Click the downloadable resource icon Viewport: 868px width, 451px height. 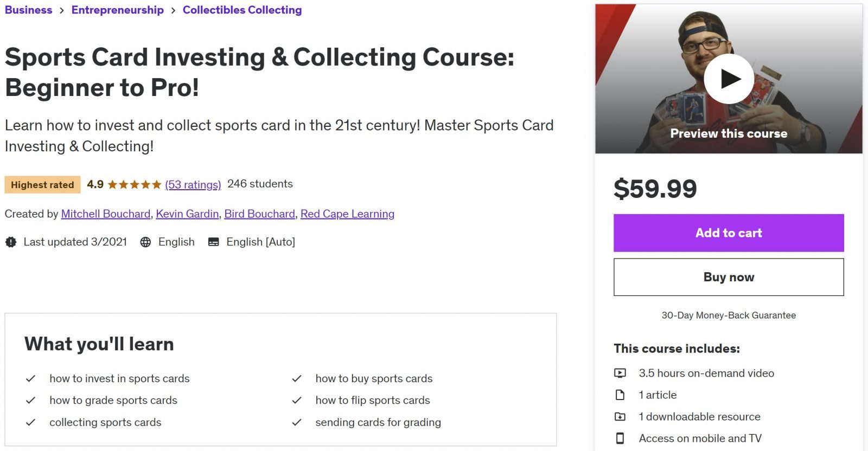pos(620,416)
